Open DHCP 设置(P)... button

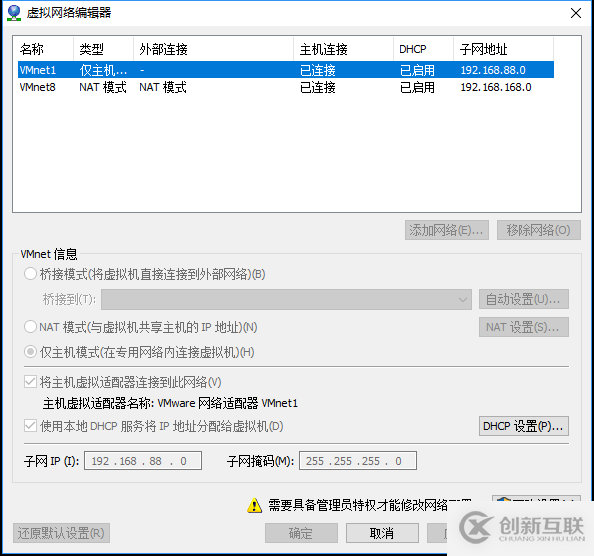(x=524, y=426)
